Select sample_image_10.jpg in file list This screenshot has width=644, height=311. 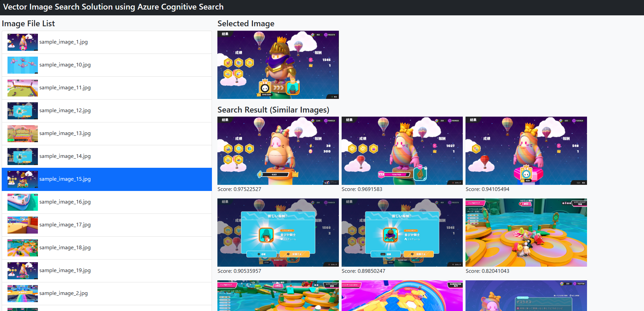(107, 65)
